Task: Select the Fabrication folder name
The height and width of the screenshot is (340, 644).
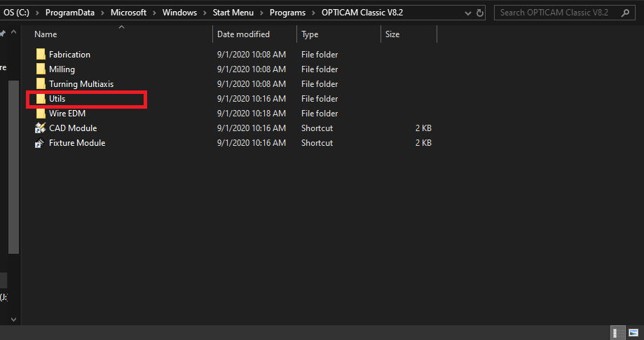Action: click(x=69, y=54)
